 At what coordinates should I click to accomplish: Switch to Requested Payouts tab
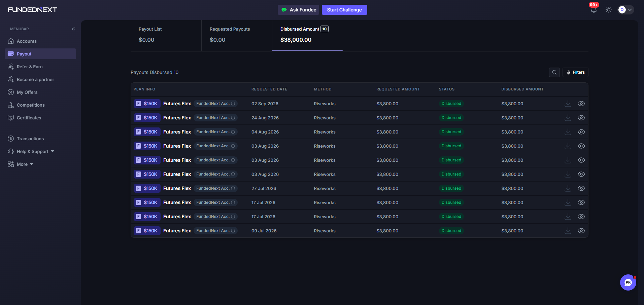[237, 36]
